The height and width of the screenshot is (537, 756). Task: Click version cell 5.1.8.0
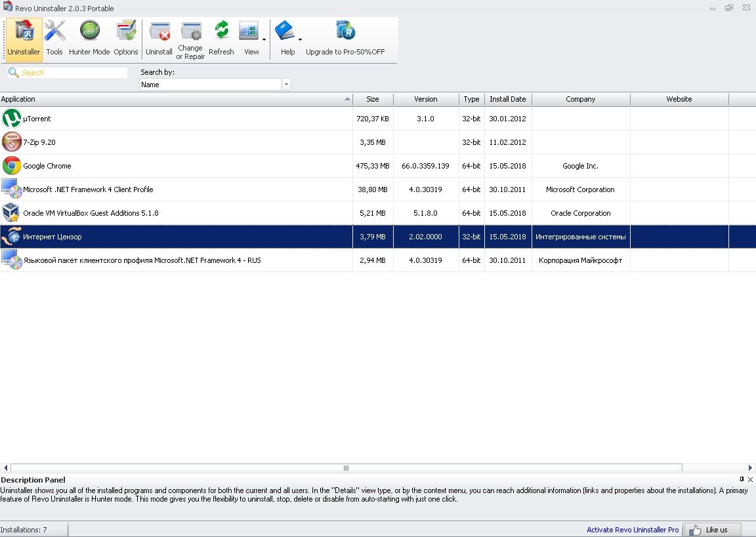pos(425,213)
